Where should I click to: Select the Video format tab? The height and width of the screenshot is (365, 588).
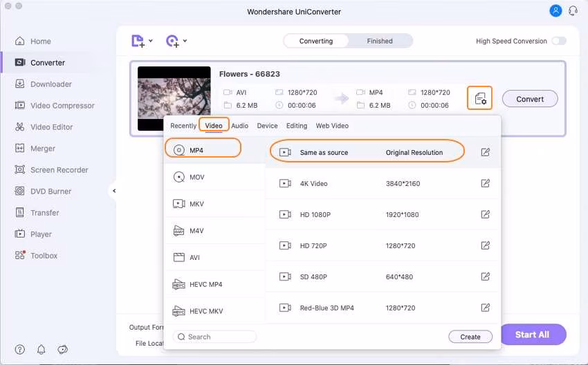click(214, 126)
